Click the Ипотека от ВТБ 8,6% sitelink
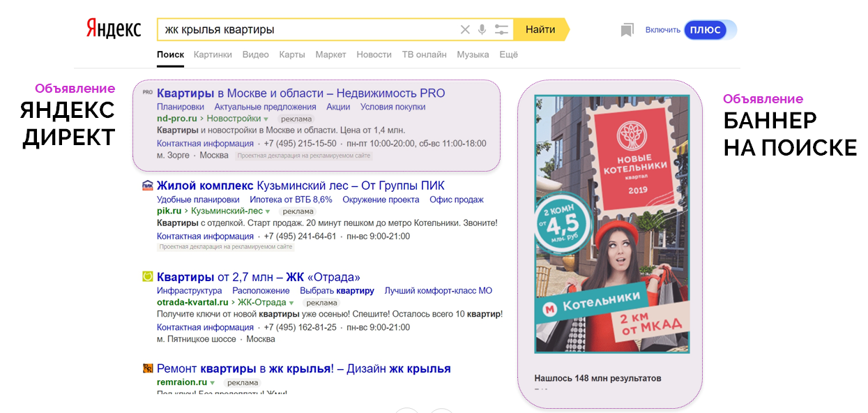This screenshot has height=413, width=868. coord(291,200)
